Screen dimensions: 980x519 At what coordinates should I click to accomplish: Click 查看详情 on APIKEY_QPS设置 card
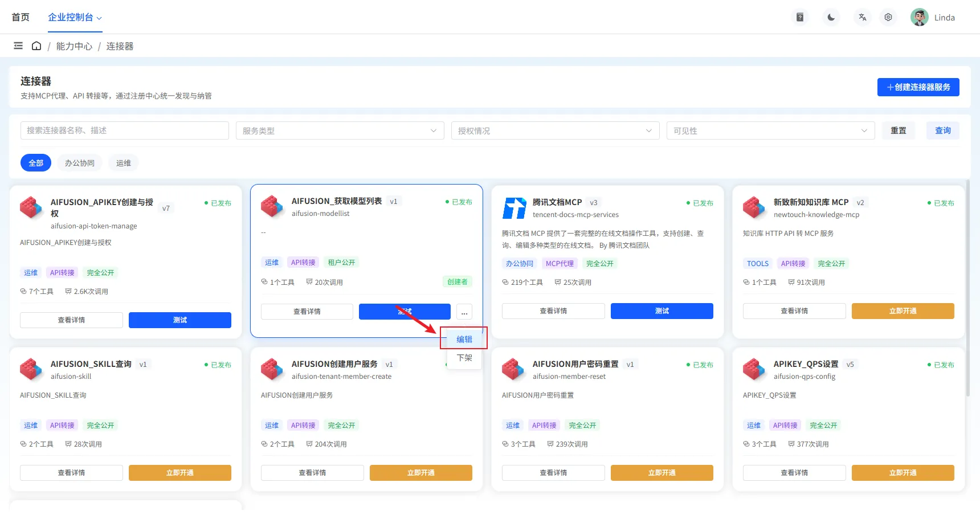coord(794,473)
